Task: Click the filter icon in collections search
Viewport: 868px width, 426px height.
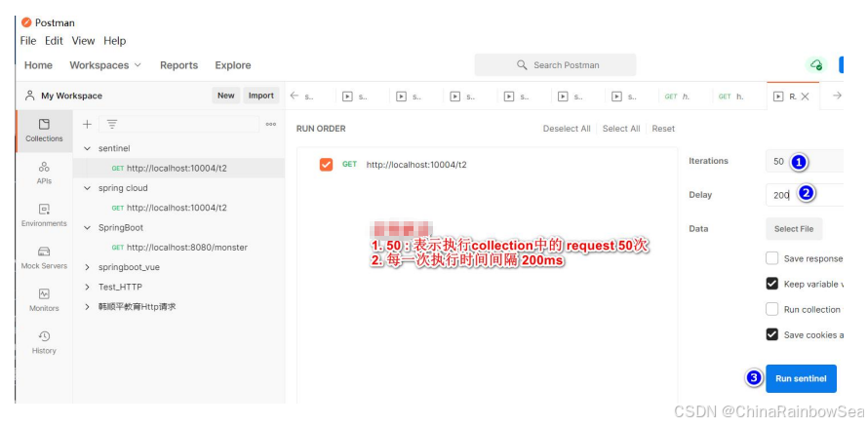Action: point(112,125)
